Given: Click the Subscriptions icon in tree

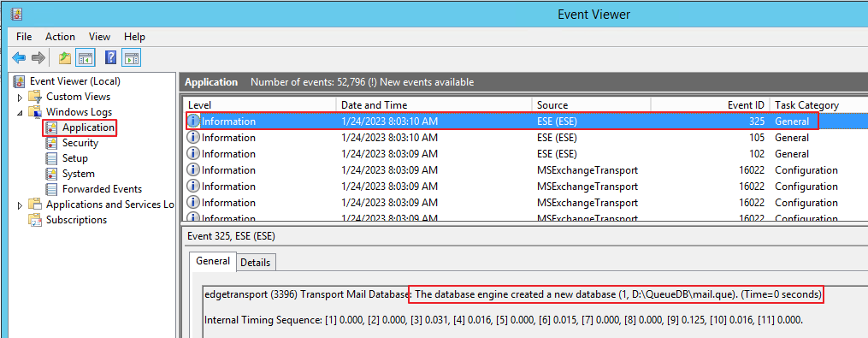Looking at the screenshot, I should tap(35, 220).
